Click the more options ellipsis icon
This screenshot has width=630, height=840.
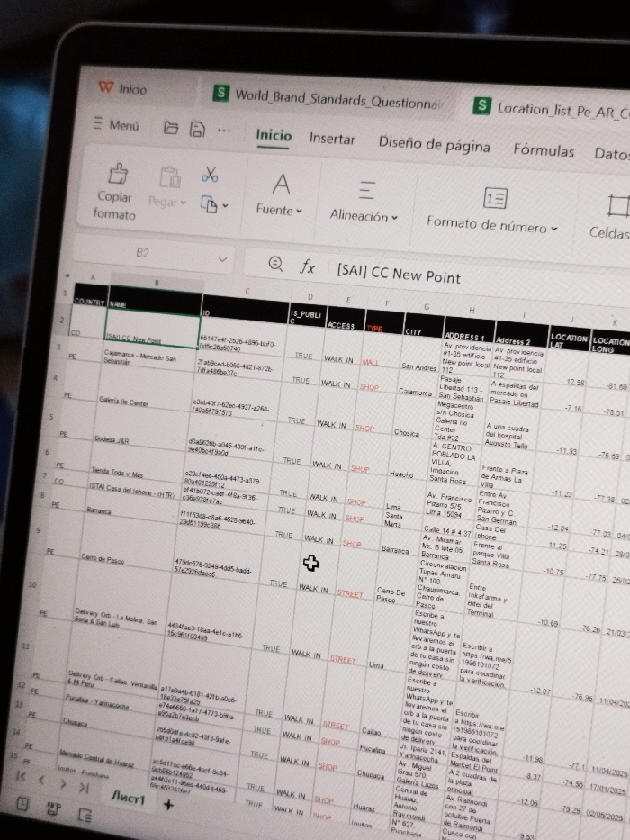(224, 131)
